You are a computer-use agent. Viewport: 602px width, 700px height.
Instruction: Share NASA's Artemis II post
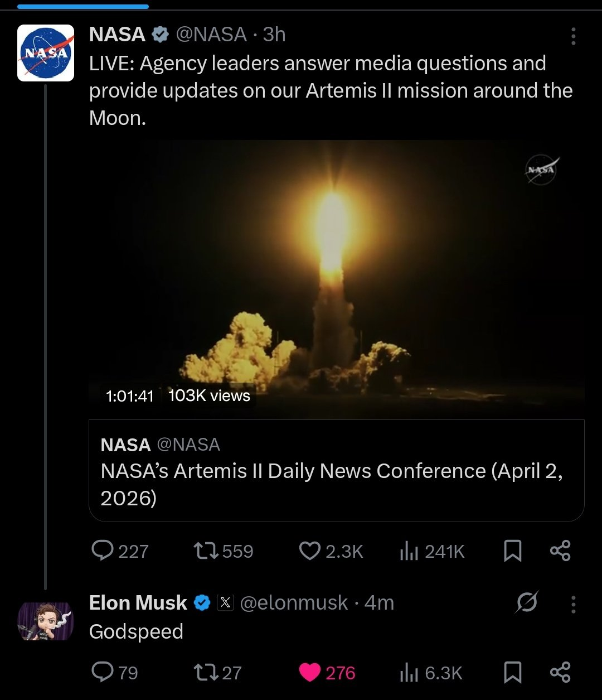point(560,551)
